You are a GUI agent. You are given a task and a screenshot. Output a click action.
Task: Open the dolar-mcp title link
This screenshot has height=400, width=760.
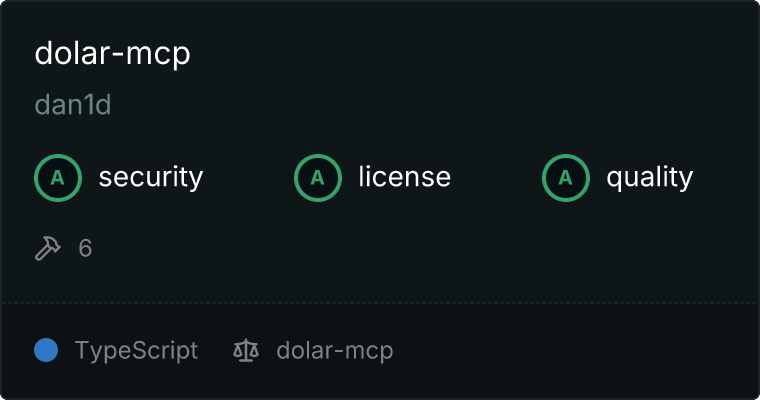coord(112,54)
